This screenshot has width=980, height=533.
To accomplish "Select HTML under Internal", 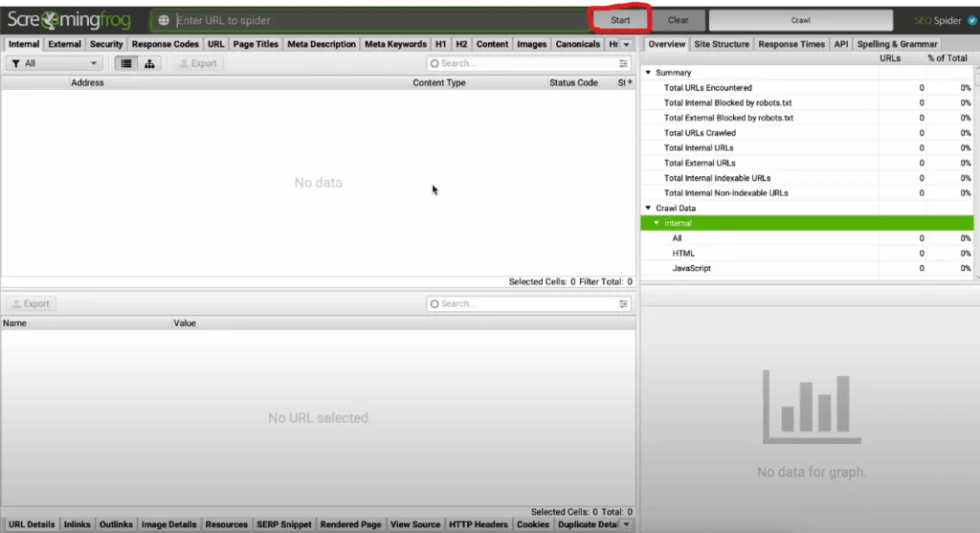I will pos(806,253).
